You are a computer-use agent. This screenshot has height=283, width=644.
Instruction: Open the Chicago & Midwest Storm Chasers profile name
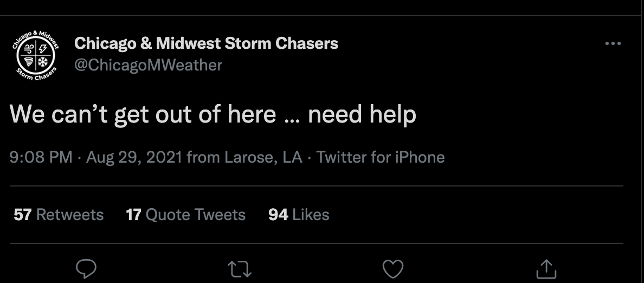click(x=206, y=43)
